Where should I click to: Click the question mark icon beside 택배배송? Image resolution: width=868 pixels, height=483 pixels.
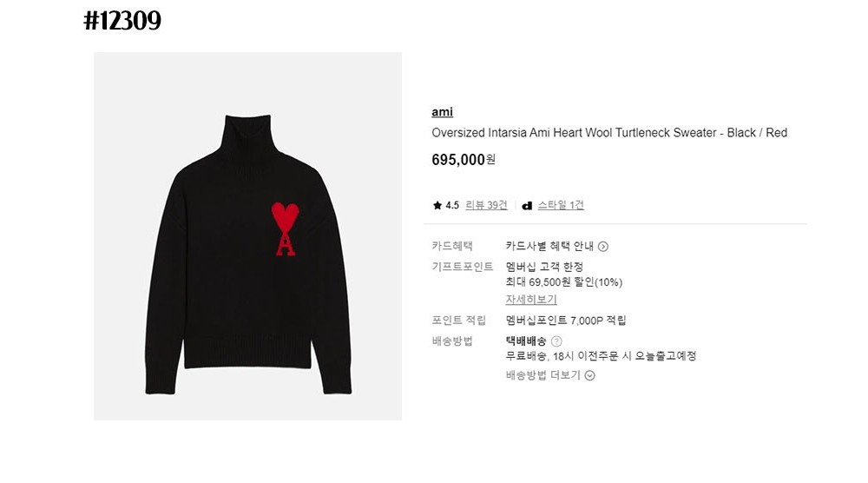pyautogui.click(x=556, y=341)
